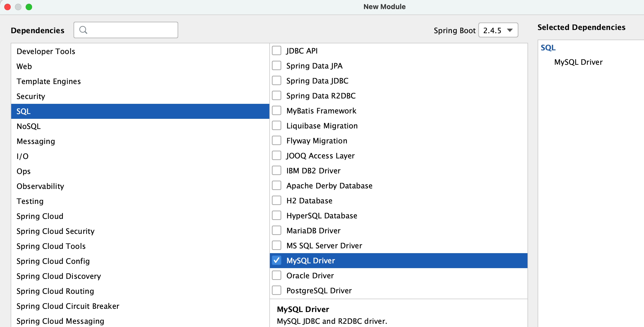Select the Web category
The width and height of the screenshot is (644, 327).
tap(24, 66)
